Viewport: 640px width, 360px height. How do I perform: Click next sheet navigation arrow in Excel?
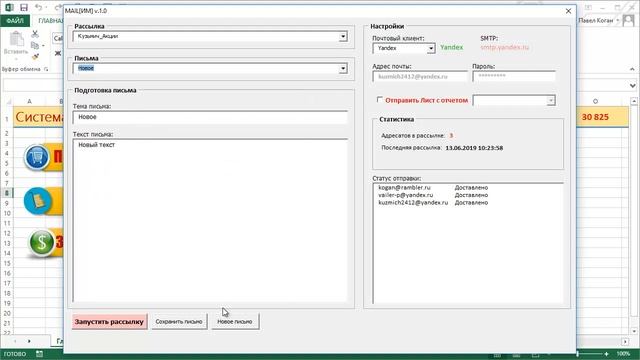pyautogui.click(x=29, y=341)
